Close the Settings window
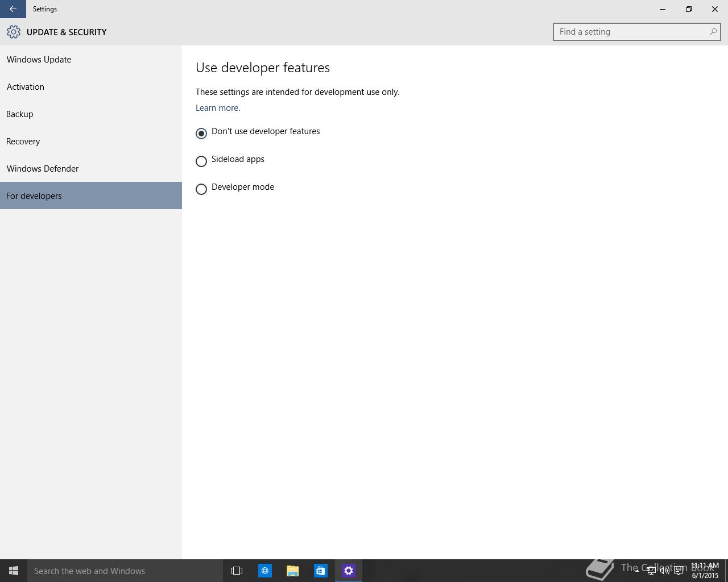The width and height of the screenshot is (728, 582). coord(715,9)
